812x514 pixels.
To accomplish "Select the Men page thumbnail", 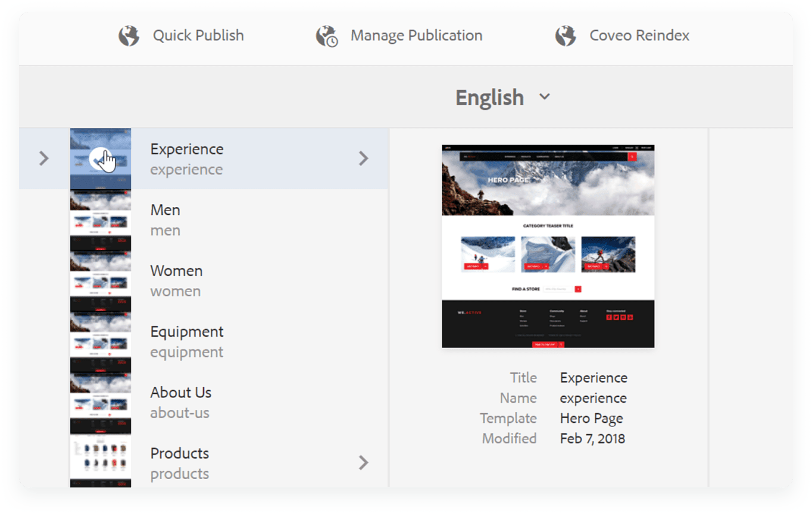I will 101,220.
